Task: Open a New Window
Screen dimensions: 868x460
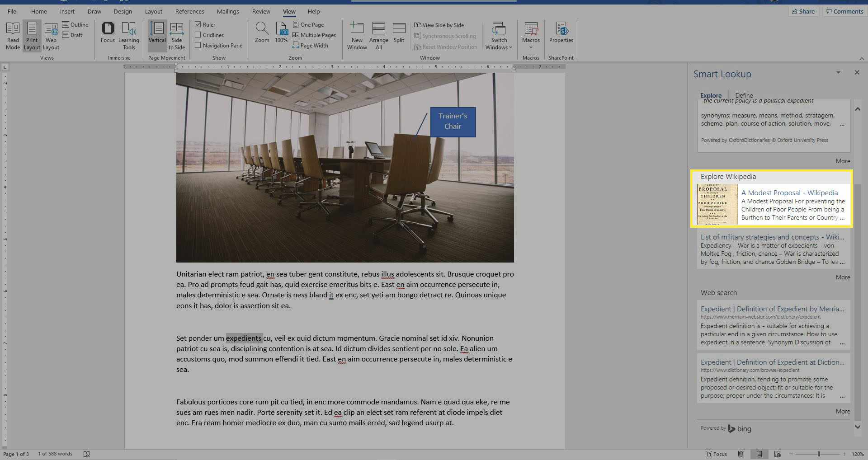Action: pos(357,36)
